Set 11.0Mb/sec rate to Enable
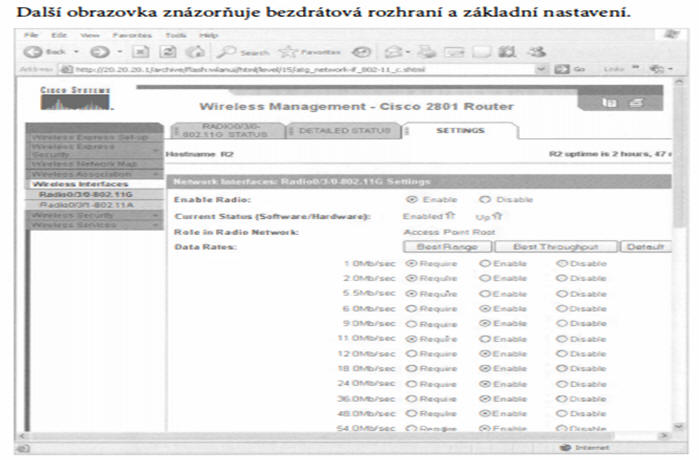This screenshot has height=460, width=699. [x=485, y=339]
